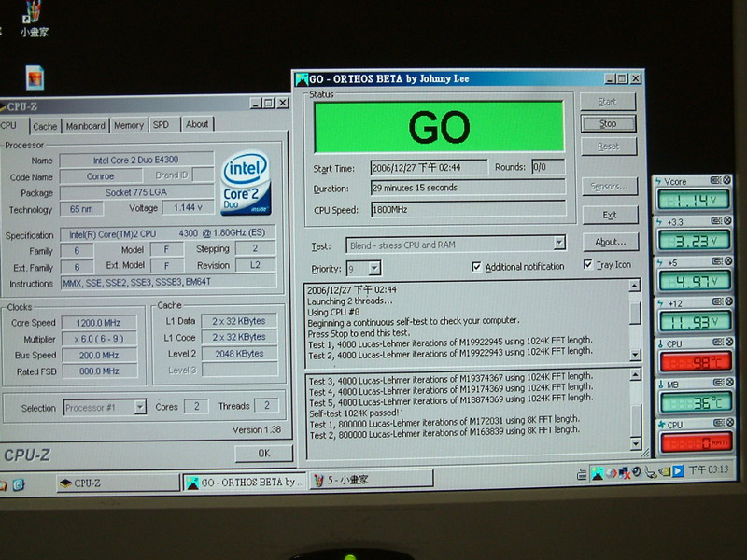Click the lower log's scroll up arrow
This screenshot has height=560, width=747.
click(x=635, y=375)
